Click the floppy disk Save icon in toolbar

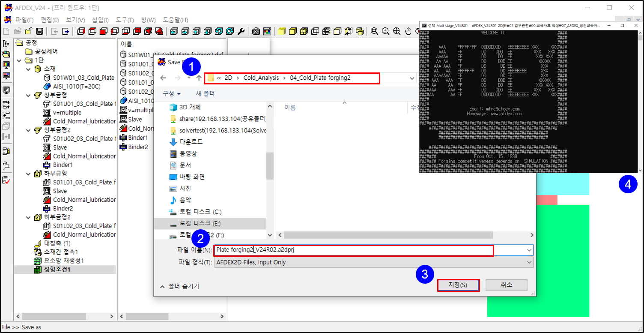(x=39, y=31)
